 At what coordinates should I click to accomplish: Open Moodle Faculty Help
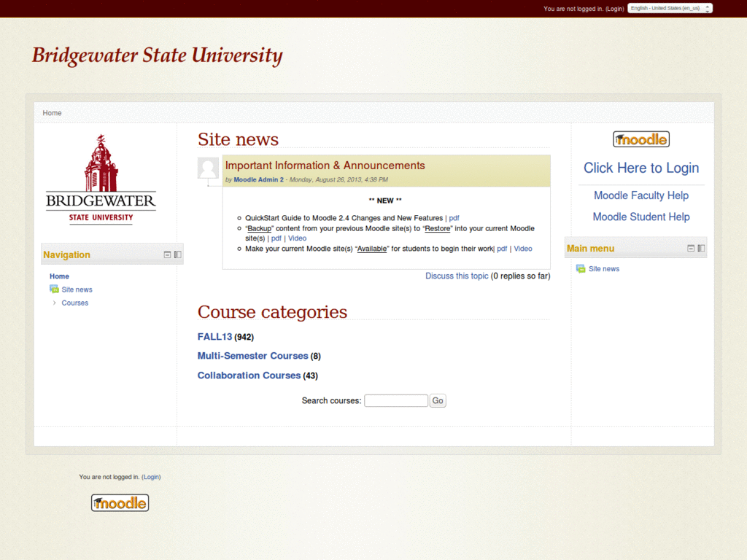tap(640, 195)
